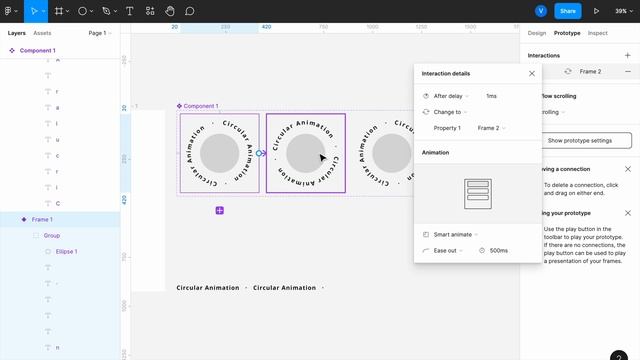Click the user avatar V
Image resolution: width=640 pixels, height=360 pixels.
point(541,11)
